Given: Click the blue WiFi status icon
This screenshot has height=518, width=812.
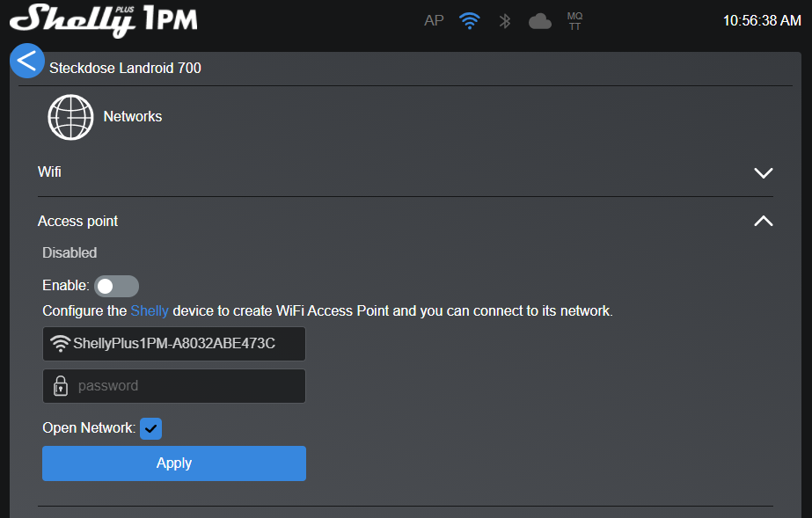Looking at the screenshot, I should (x=470, y=21).
